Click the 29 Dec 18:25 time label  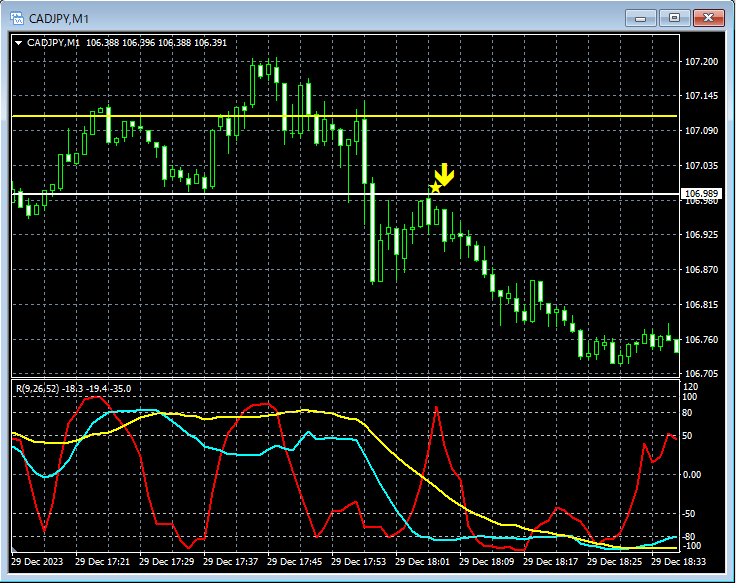click(x=614, y=562)
